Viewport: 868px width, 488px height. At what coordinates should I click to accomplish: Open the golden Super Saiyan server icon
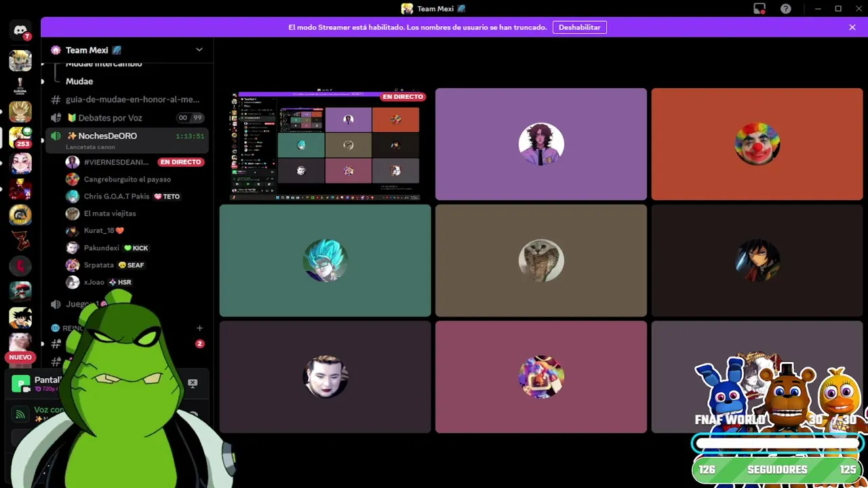pyautogui.click(x=20, y=112)
